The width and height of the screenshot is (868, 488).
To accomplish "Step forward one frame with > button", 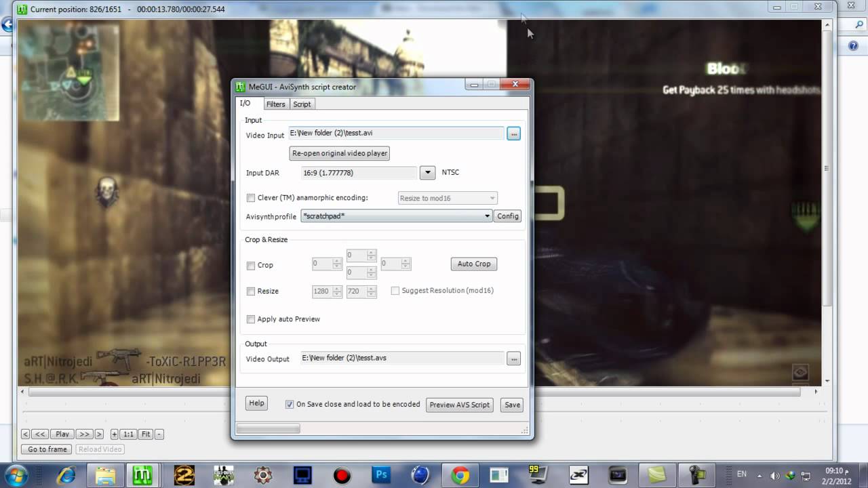I will [99, 434].
